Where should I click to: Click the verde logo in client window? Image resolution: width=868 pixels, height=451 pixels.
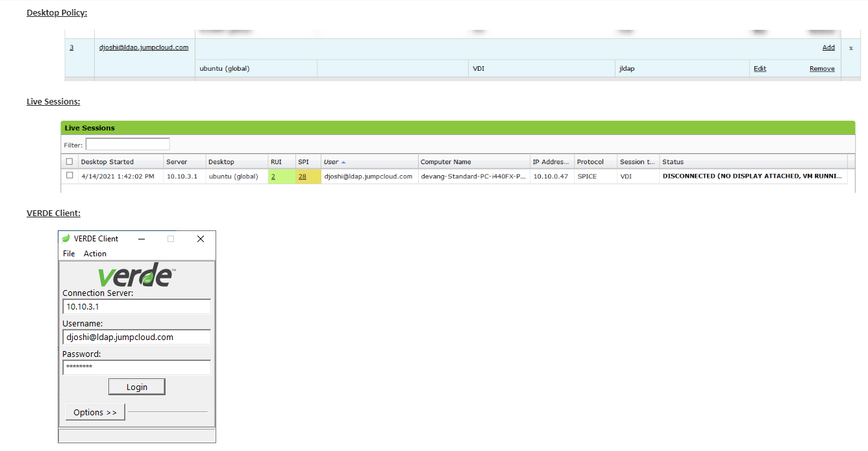tap(137, 276)
